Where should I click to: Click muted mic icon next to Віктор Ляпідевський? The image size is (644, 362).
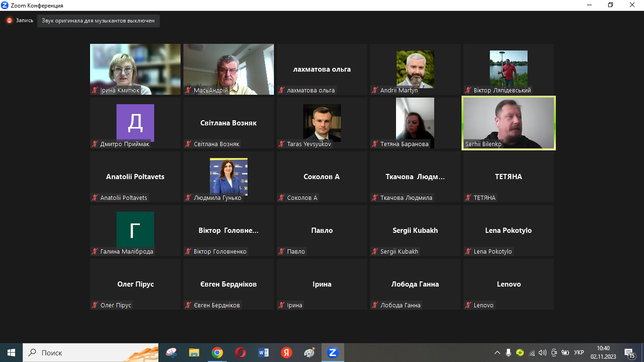click(x=468, y=90)
